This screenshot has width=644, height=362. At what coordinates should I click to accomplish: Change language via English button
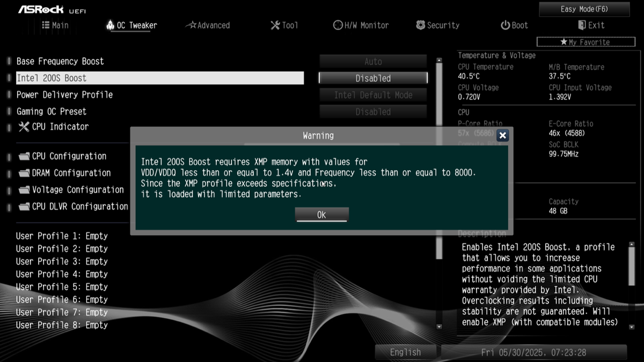pos(406,352)
